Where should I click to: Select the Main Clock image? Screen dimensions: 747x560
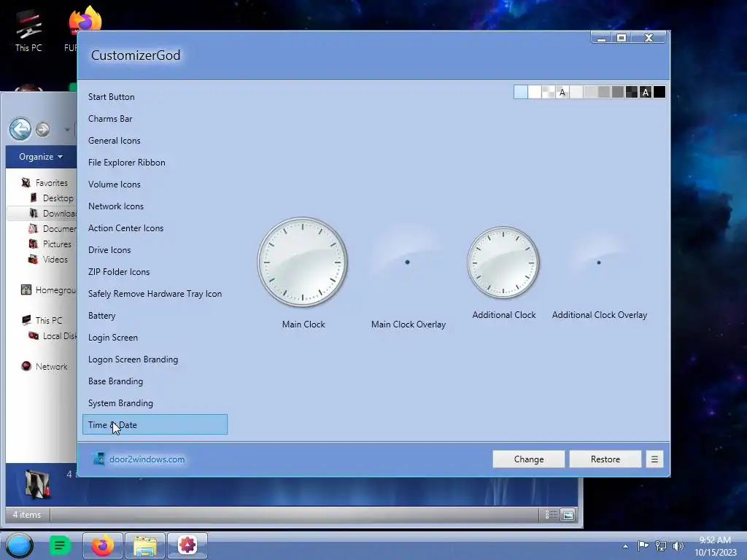coord(303,262)
